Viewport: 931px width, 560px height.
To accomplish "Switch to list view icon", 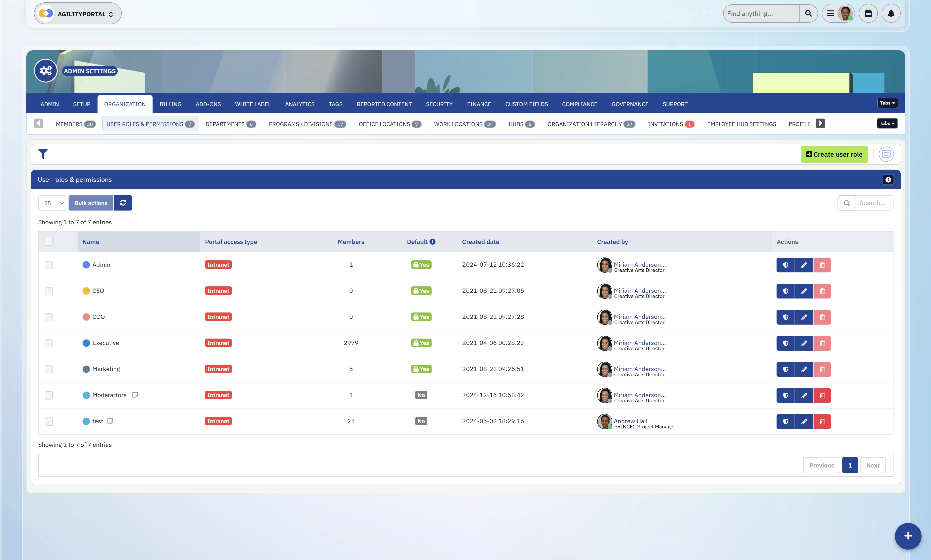I will pos(886,154).
